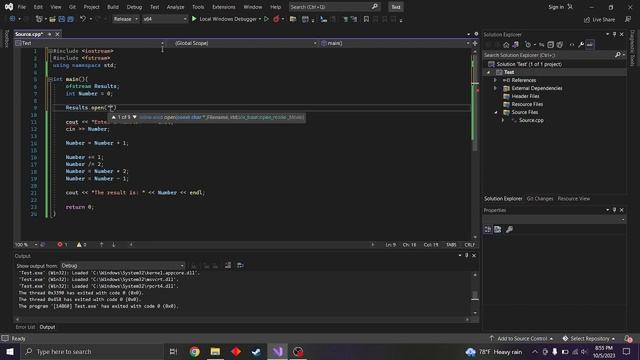Click the Undo arrow in the toolbar
This screenshot has width=640, height=360.
[83, 19]
